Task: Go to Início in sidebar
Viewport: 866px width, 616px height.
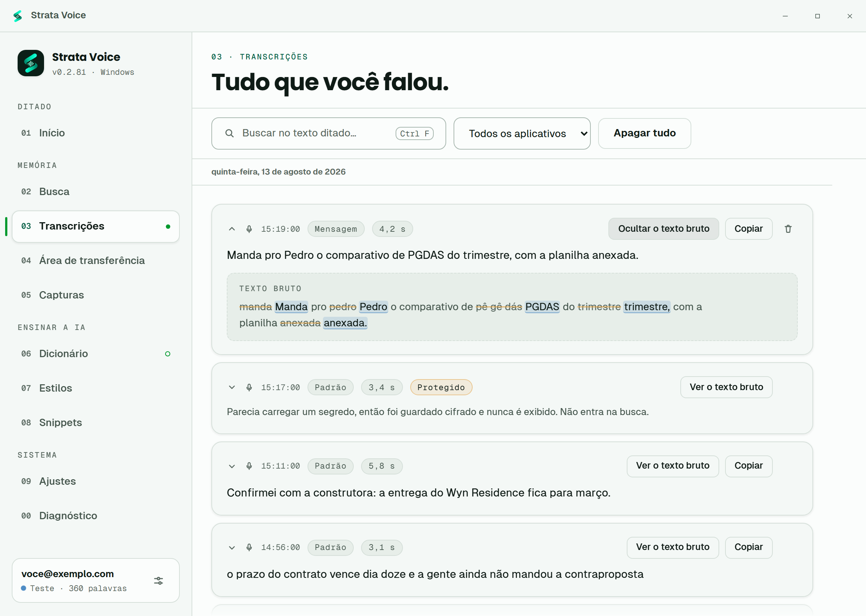Action: tap(96, 133)
